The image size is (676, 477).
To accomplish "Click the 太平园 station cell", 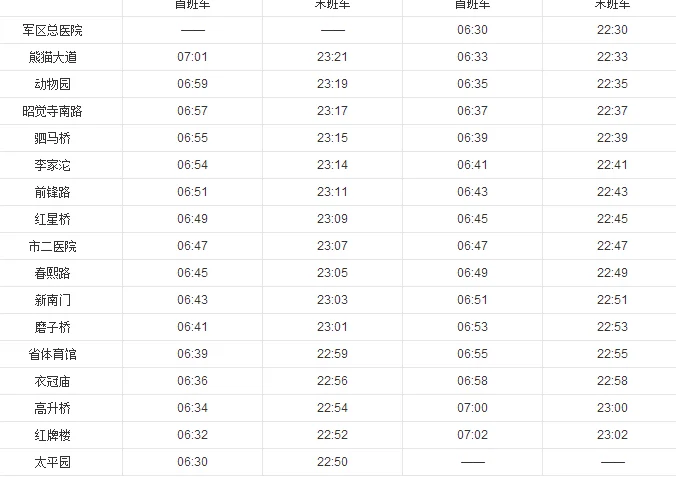I will (x=53, y=462).
